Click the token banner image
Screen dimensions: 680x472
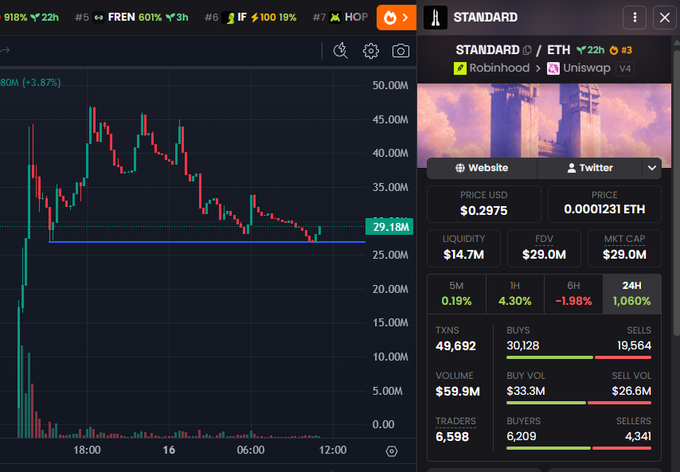click(544, 120)
